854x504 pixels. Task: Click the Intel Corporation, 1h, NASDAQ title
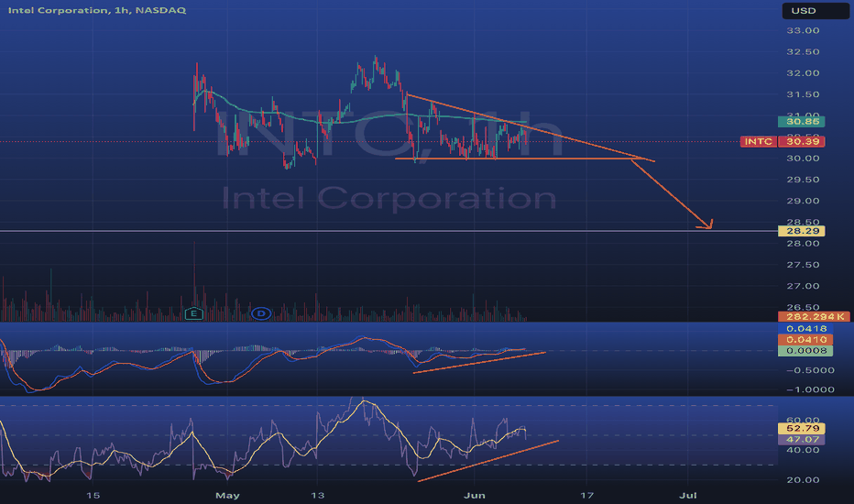pos(97,10)
